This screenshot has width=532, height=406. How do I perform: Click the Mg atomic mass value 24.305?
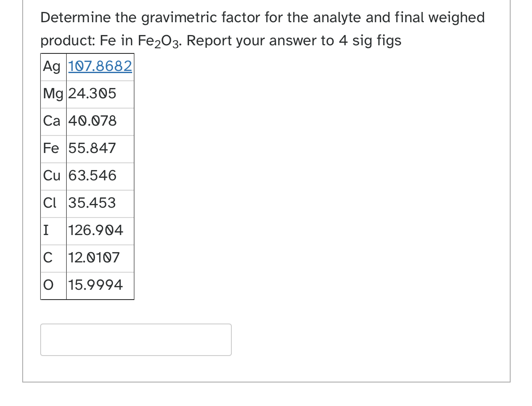pyautogui.click(x=91, y=94)
